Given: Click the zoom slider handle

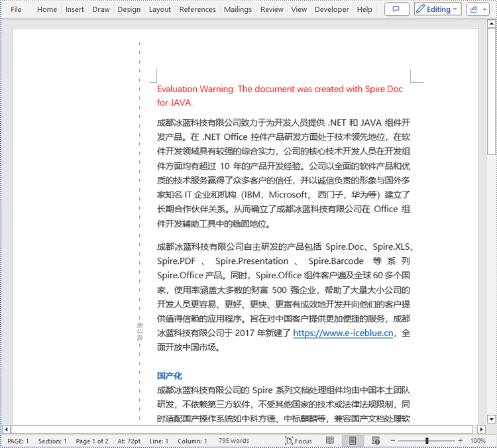Looking at the screenshot, I should (x=427, y=441).
